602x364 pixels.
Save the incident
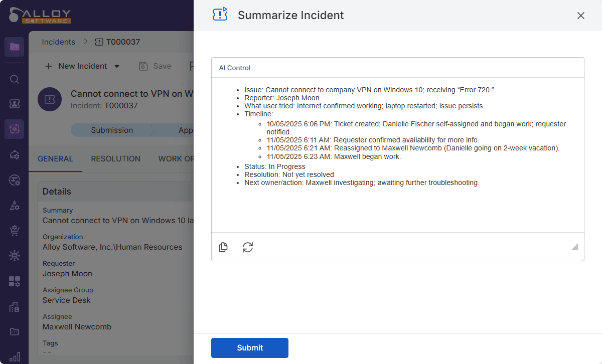155,66
